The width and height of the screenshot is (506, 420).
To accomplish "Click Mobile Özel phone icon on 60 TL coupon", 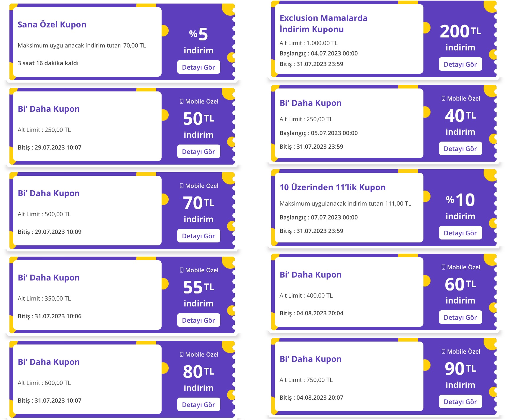I will 443,267.
